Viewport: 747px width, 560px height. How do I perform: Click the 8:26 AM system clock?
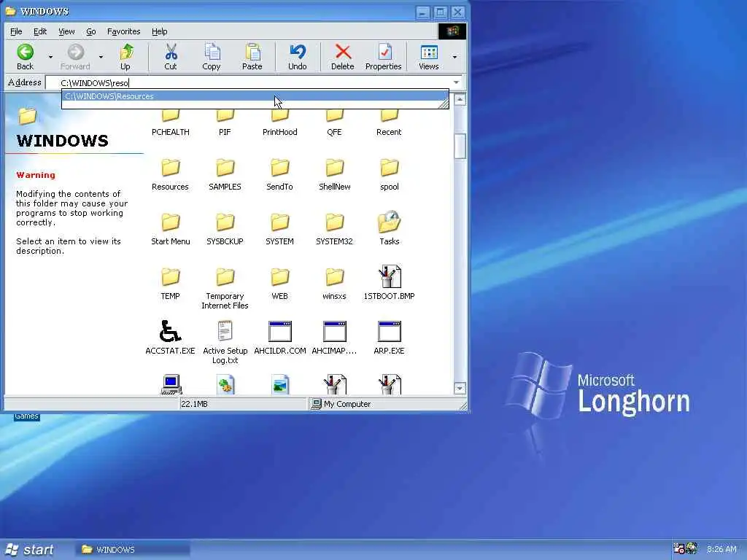tap(721, 549)
